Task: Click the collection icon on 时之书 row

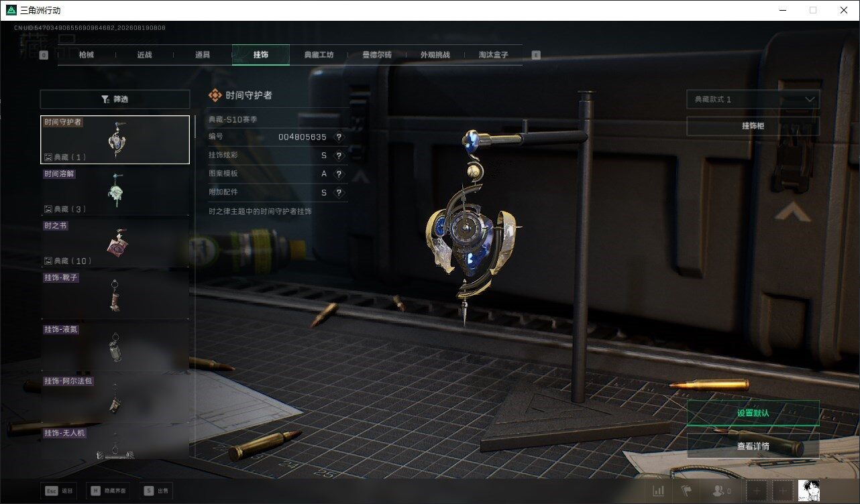Action: (48, 261)
